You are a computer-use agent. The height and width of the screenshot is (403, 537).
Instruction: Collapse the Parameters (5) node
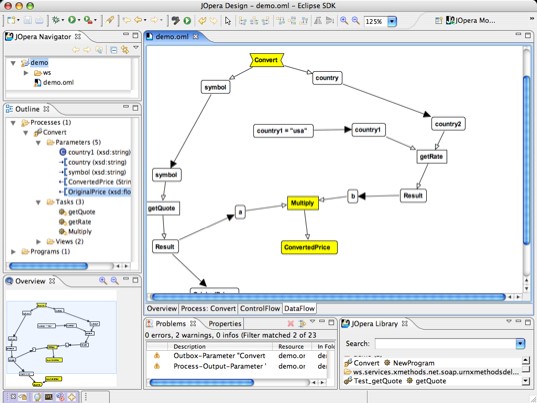[x=38, y=142]
